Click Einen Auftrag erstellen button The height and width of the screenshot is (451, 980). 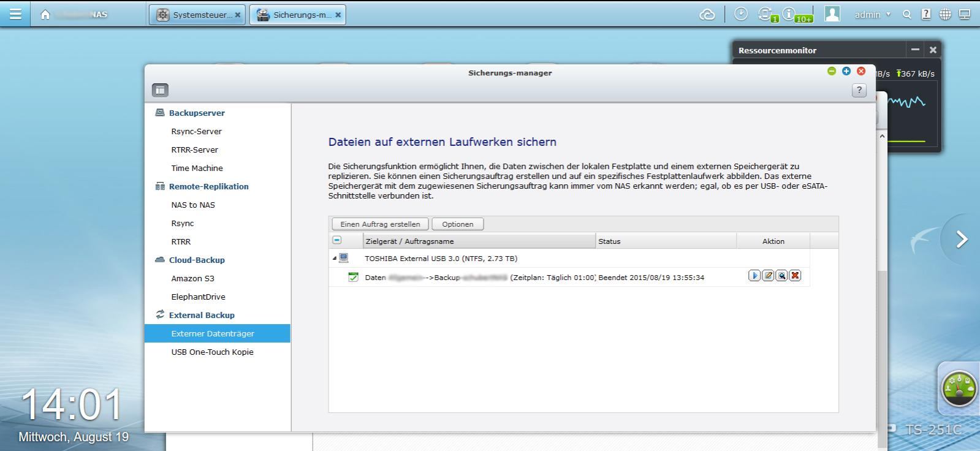(x=380, y=224)
